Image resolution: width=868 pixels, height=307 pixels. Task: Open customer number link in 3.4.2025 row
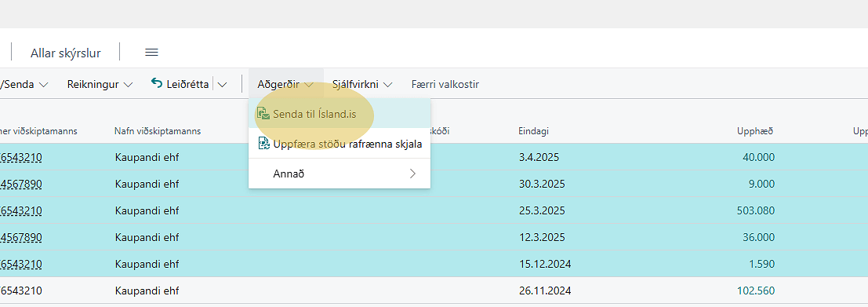click(21, 157)
